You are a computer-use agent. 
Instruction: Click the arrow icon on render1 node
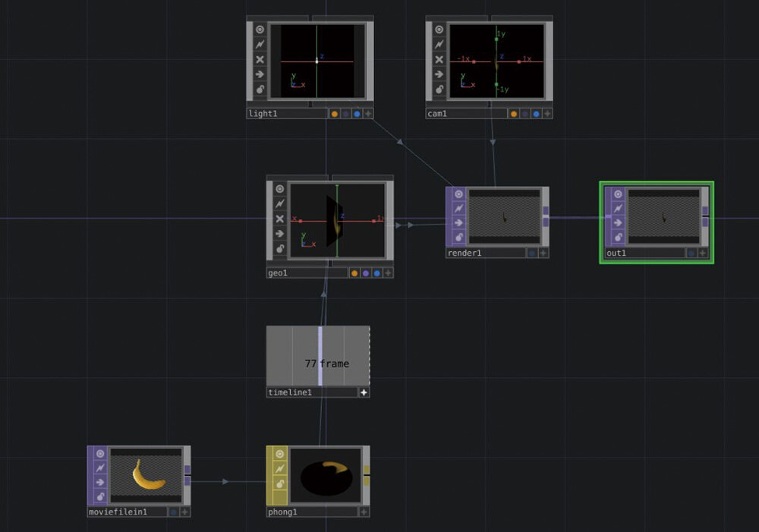pyautogui.click(x=458, y=223)
